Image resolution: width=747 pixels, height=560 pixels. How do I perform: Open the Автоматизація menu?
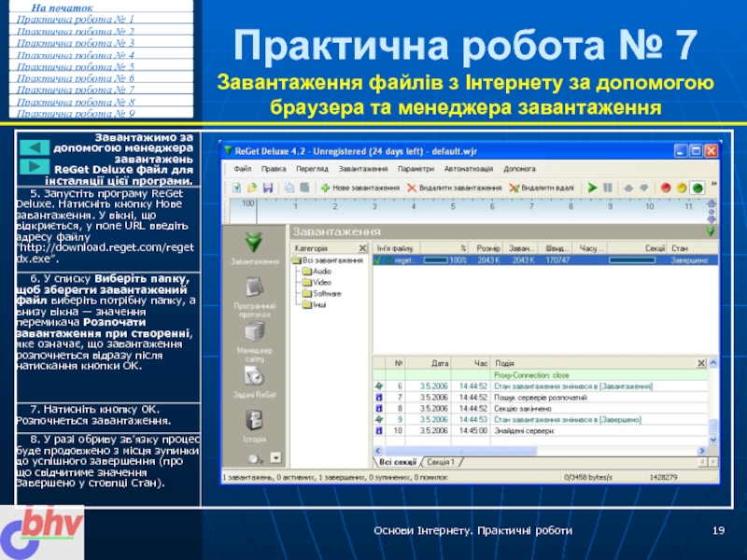point(469,169)
